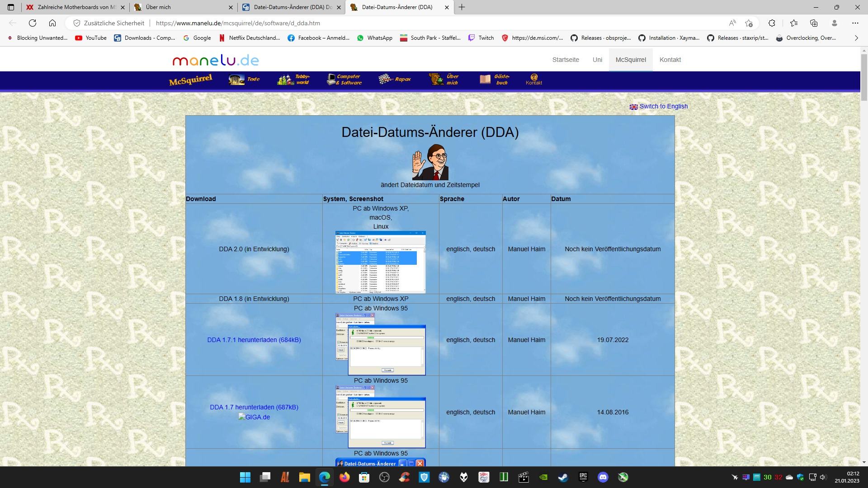Open tab actions menu icon
Image resolution: width=868 pixels, height=488 pixels.
11,7
